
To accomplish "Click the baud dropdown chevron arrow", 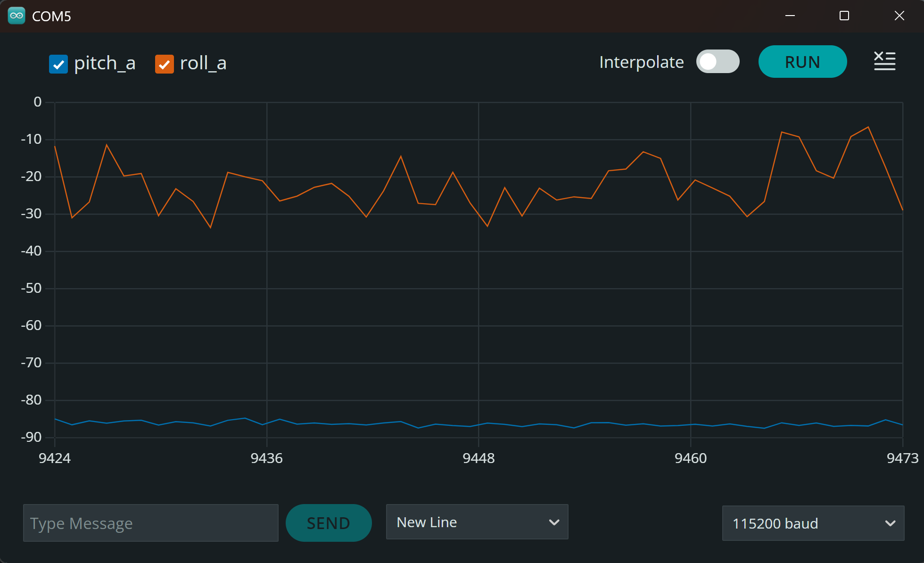I will coord(890,523).
